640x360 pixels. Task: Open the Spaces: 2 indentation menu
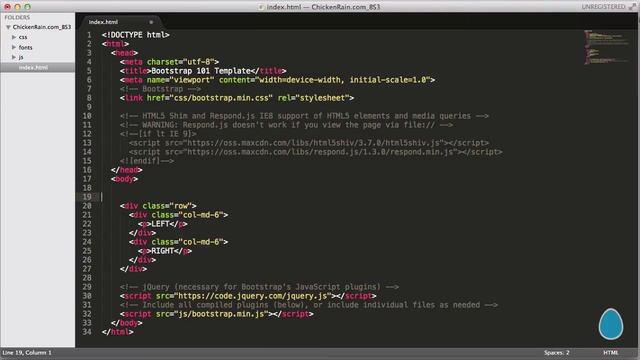pyautogui.click(x=556, y=353)
